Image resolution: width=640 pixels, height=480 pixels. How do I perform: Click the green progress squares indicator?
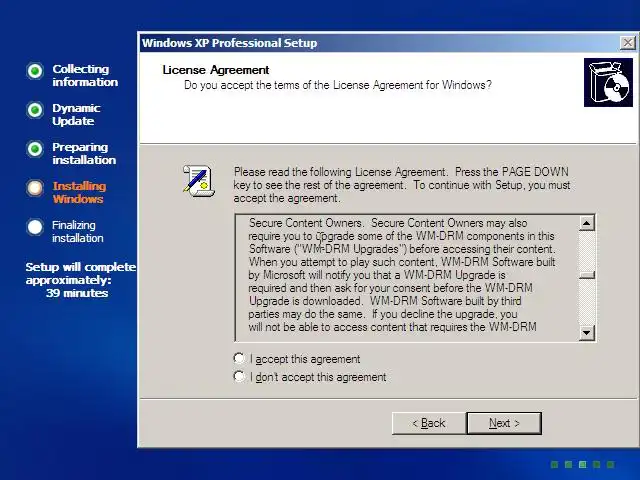tap(582, 464)
